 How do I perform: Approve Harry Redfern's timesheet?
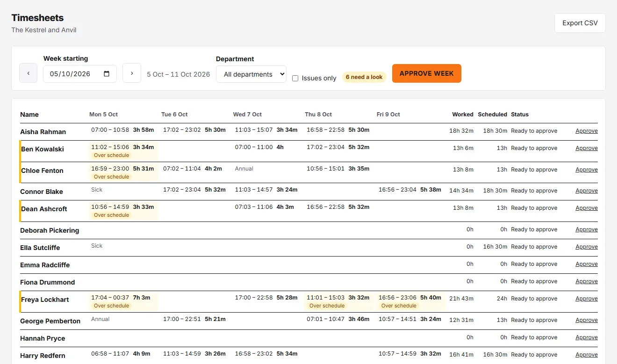586,355
